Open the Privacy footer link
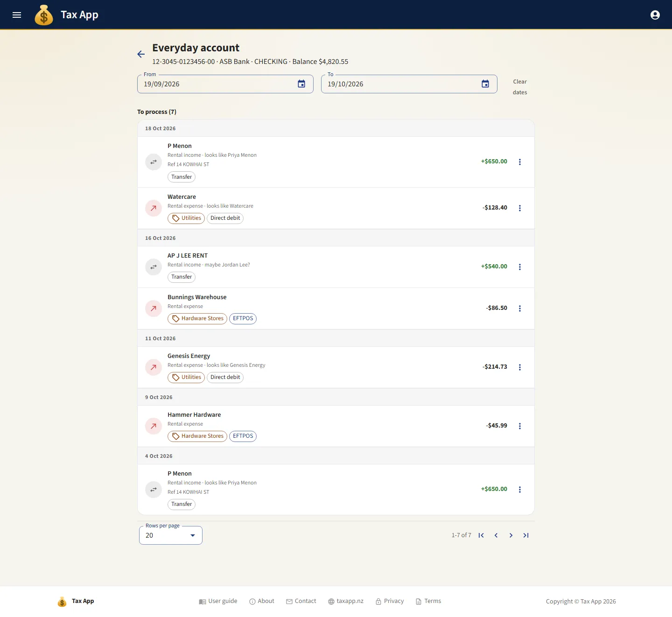The image size is (672, 617). tap(390, 601)
